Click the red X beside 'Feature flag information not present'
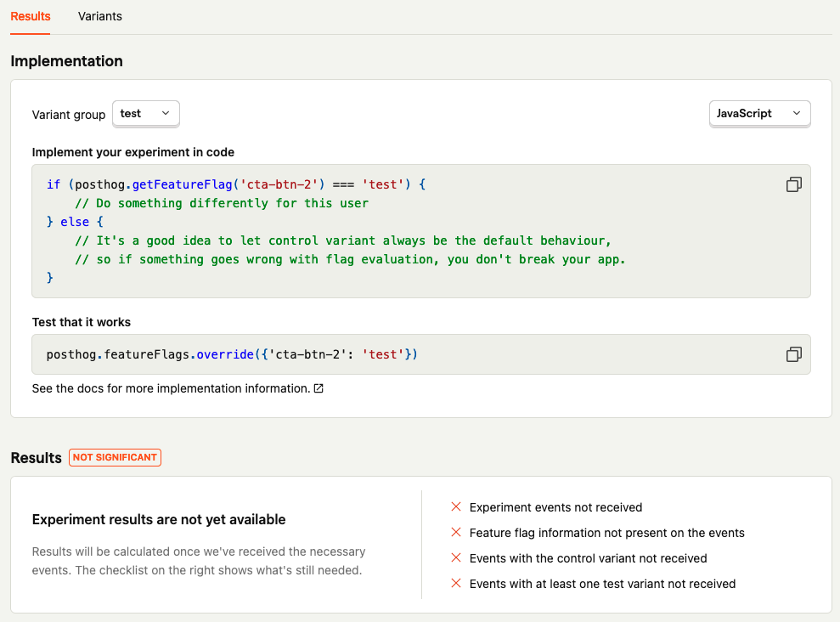840x622 pixels. coord(457,533)
